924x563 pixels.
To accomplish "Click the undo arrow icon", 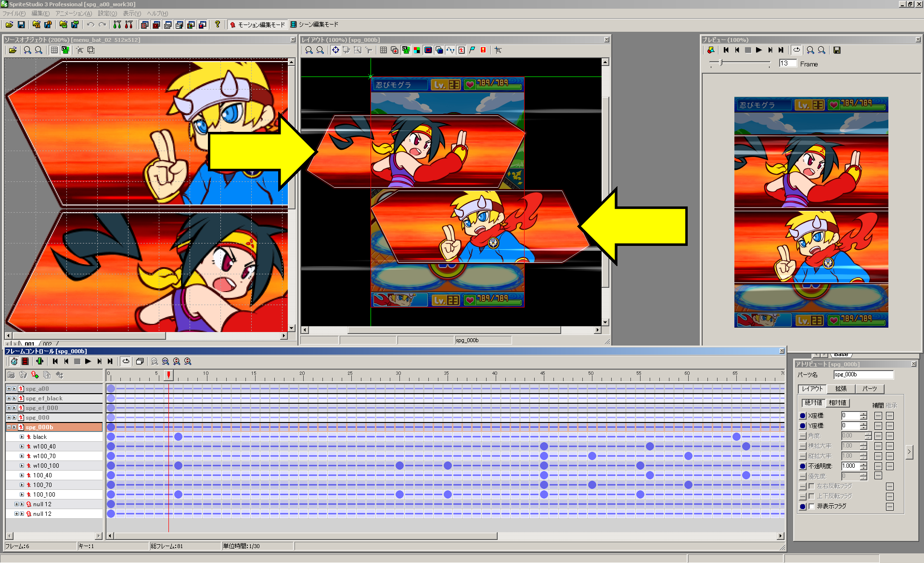I will 90,25.
